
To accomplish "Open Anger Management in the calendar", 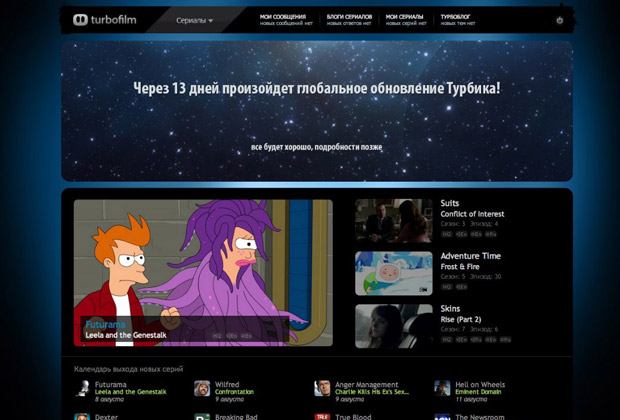I will [367, 384].
